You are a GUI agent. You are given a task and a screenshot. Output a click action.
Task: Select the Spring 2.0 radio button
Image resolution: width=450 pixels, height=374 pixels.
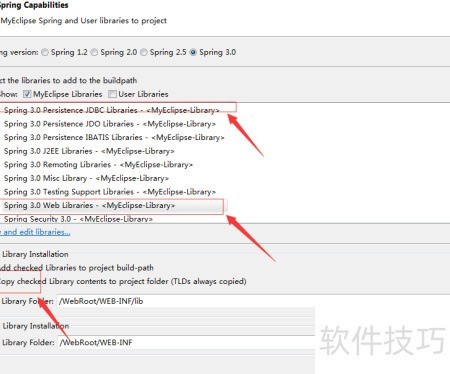[x=94, y=52]
